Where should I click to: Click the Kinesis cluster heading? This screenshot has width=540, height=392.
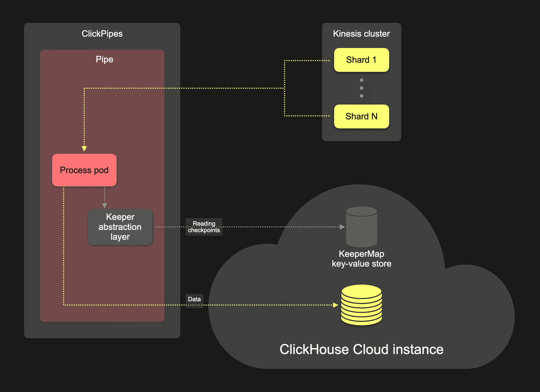(361, 34)
